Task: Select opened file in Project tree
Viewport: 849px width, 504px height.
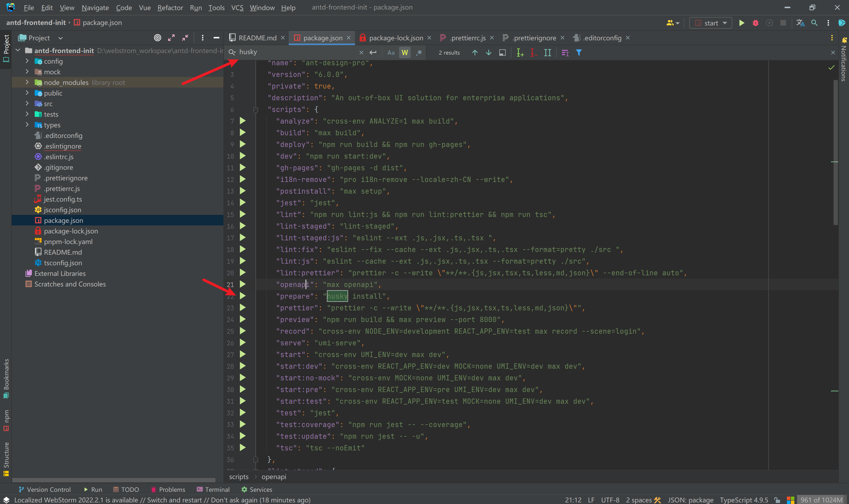Action: [158, 38]
